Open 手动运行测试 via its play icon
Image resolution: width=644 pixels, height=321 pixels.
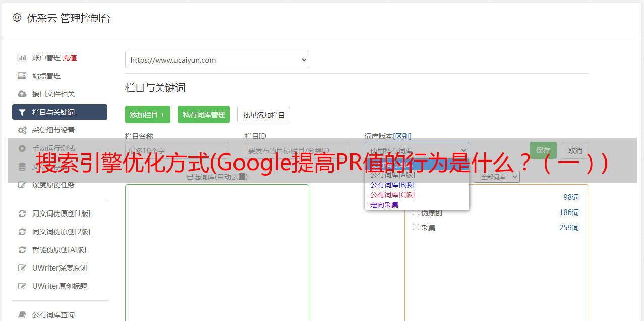pyautogui.click(x=22, y=148)
